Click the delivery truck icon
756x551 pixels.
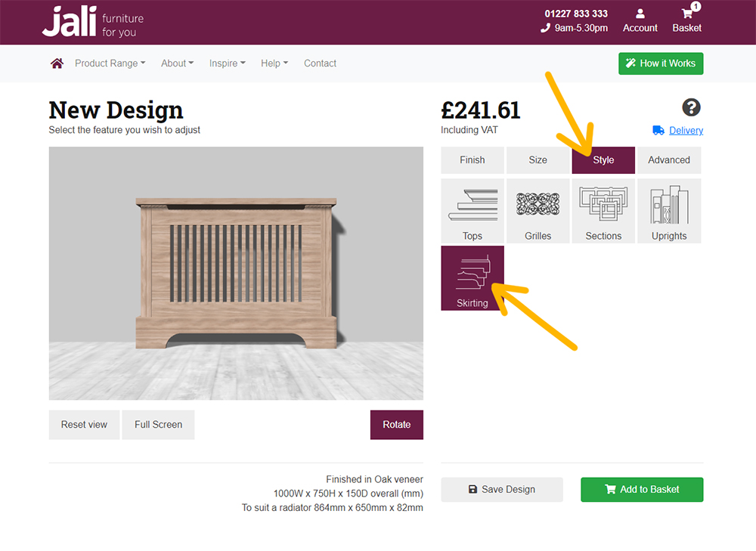[658, 130]
